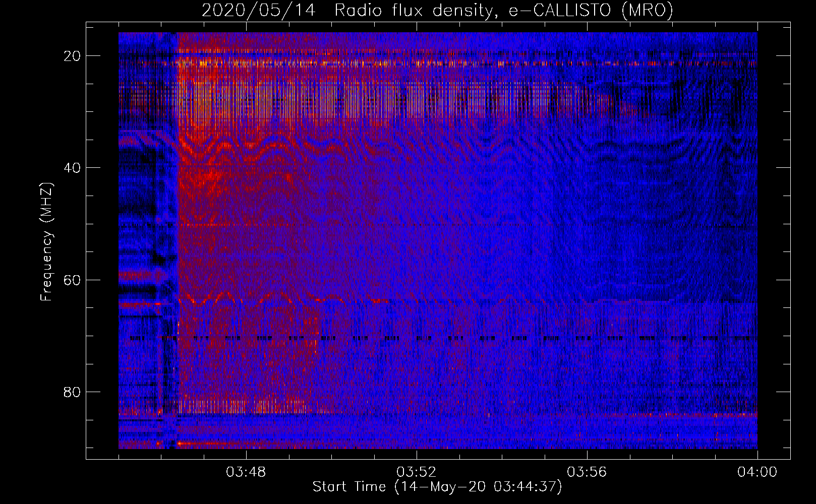Click the 'Frequency (MHZ)' y-axis label
Viewport: 816px width, 504px height.
click(x=46, y=242)
